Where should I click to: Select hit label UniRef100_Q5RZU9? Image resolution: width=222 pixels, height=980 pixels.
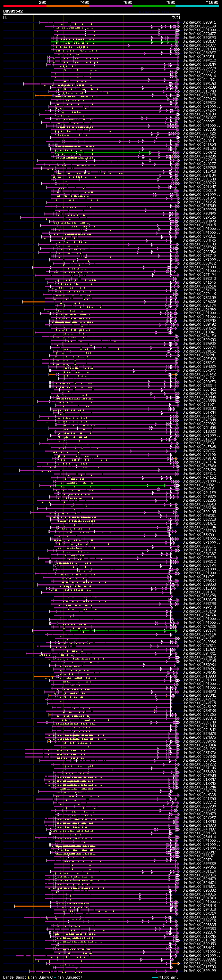click(x=199, y=88)
